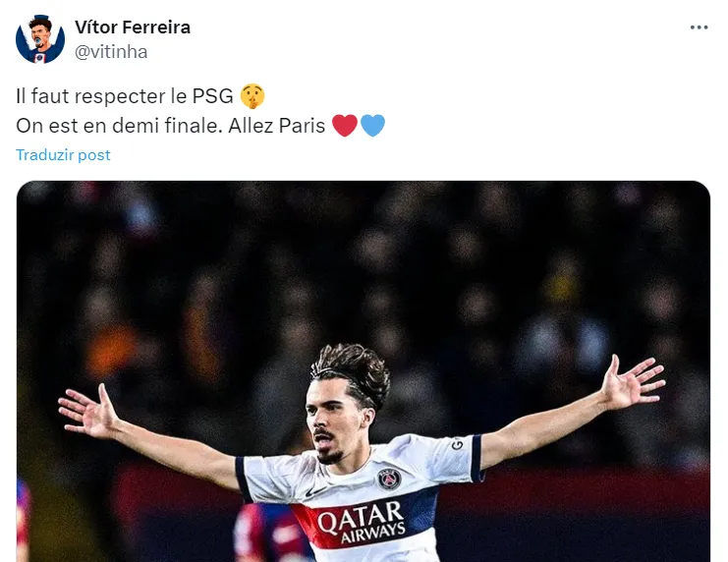Image resolution: width=728 pixels, height=562 pixels.
Task: Click the blue heart emoji
Action: (372, 126)
